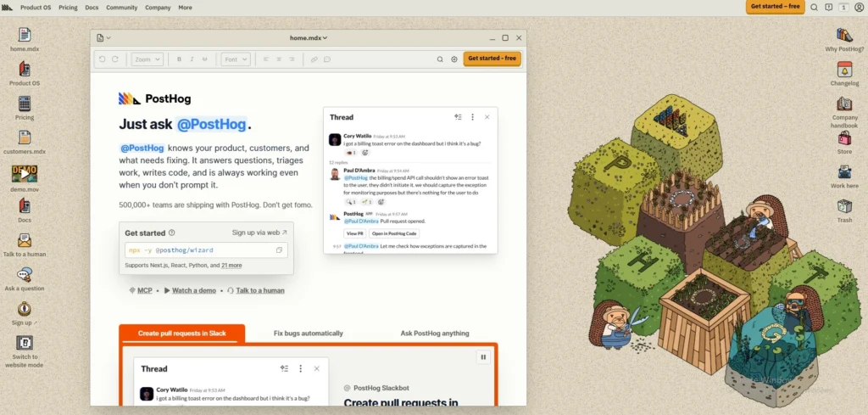
Task: Open the demo.mov video icon
Action: coord(25,173)
